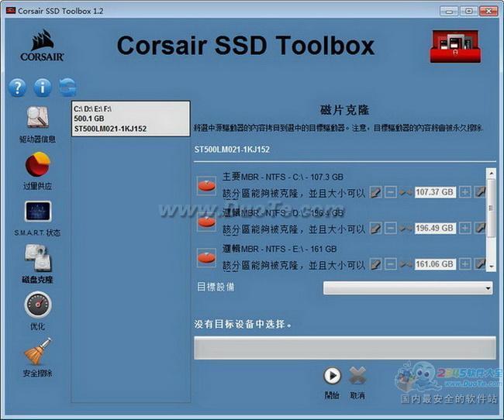This screenshot has width=504, height=420.
Task: Click the maximum size icon in C:\ row
Action: point(479,192)
